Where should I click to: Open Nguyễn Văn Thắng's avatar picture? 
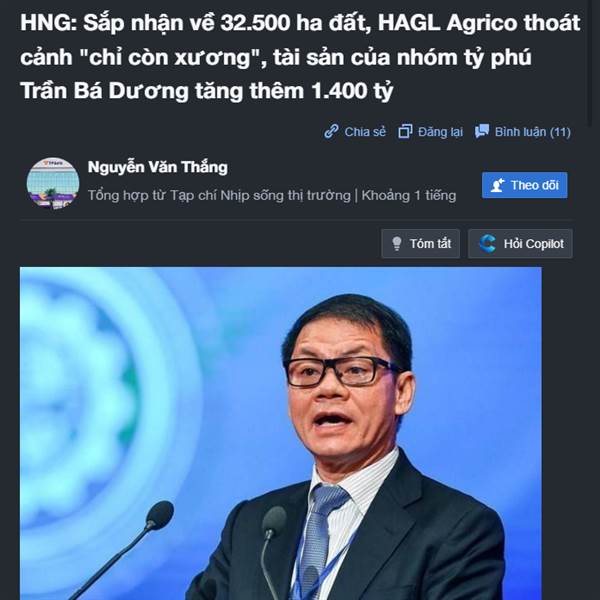[53, 183]
